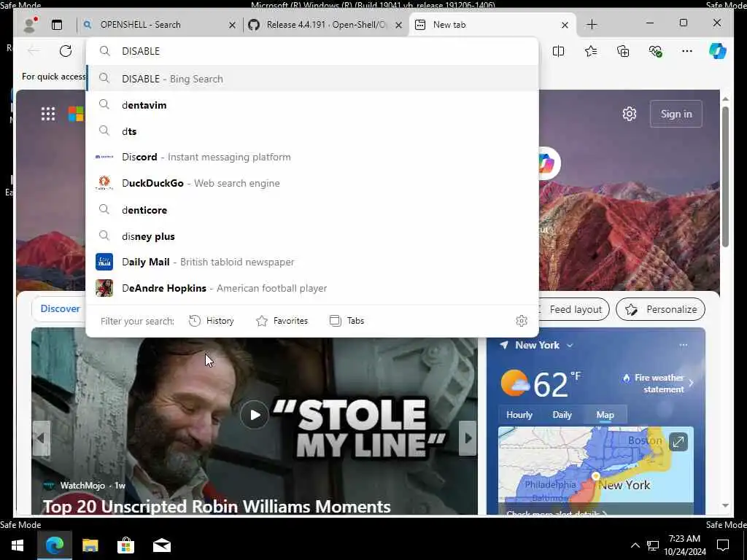
Task: Filter search by History
Action: pyautogui.click(x=211, y=321)
